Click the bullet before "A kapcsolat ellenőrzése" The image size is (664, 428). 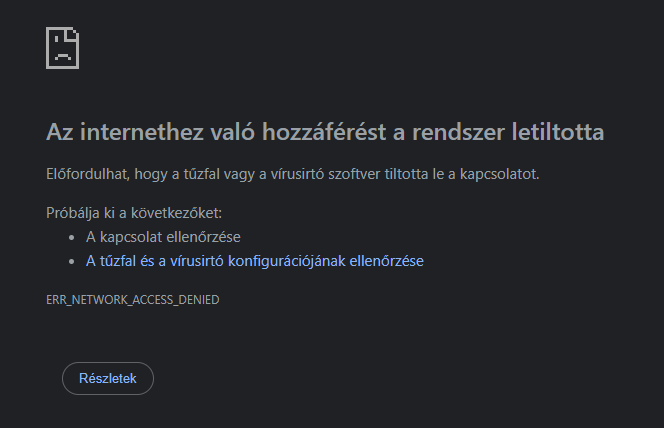tap(72, 238)
